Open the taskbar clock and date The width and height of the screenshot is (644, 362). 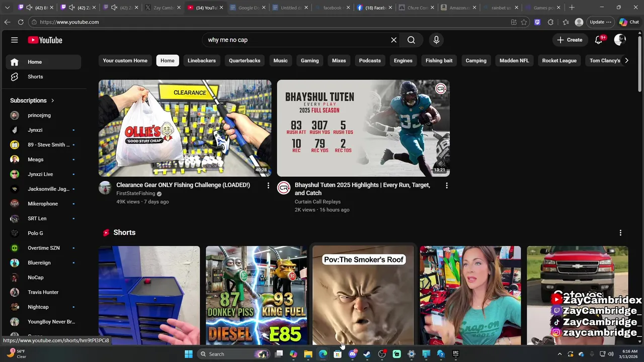click(x=629, y=354)
